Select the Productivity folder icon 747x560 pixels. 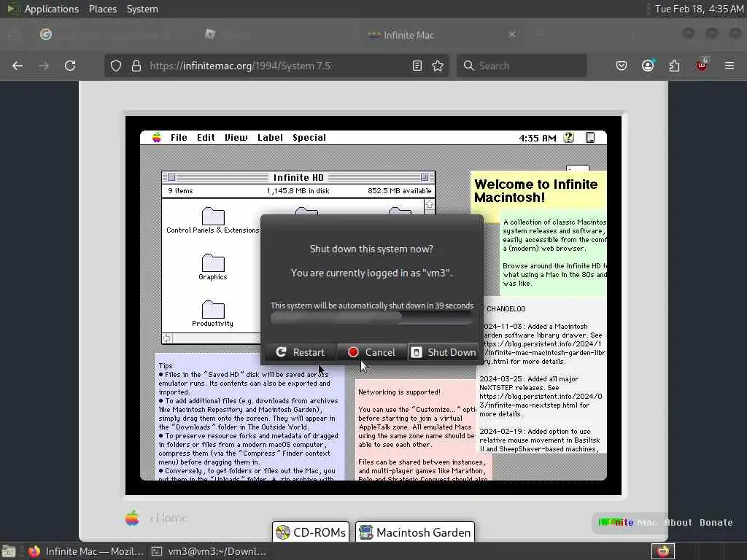point(213,309)
